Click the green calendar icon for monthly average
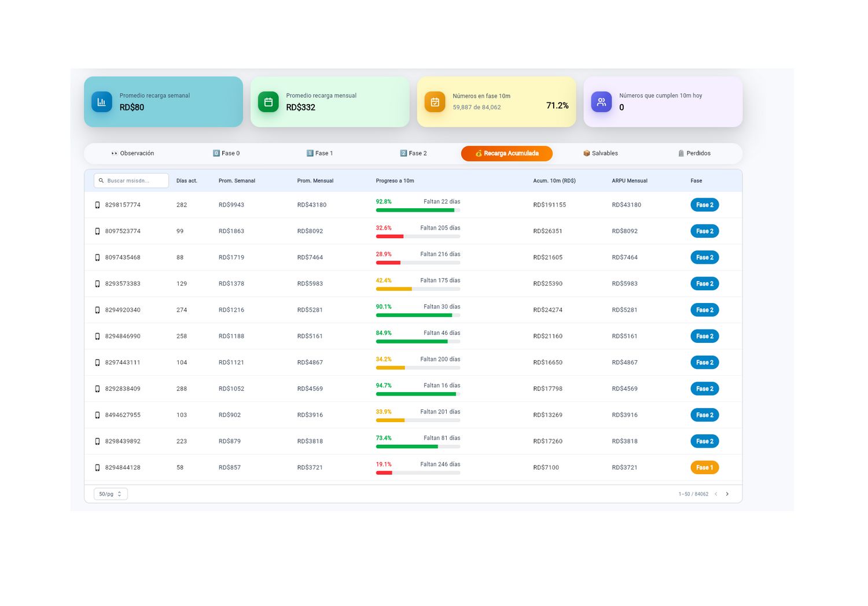The height and width of the screenshot is (606, 868). point(269,102)
